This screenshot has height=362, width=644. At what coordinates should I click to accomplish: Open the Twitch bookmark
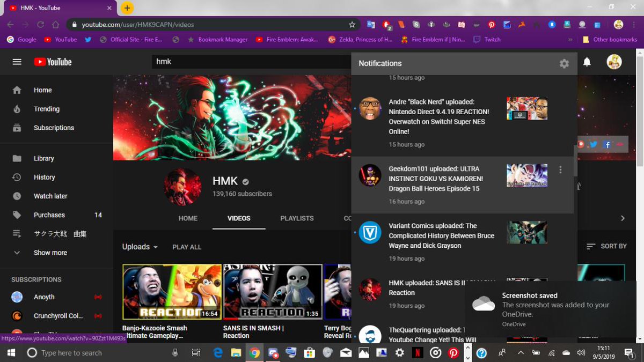coord(487,40)
